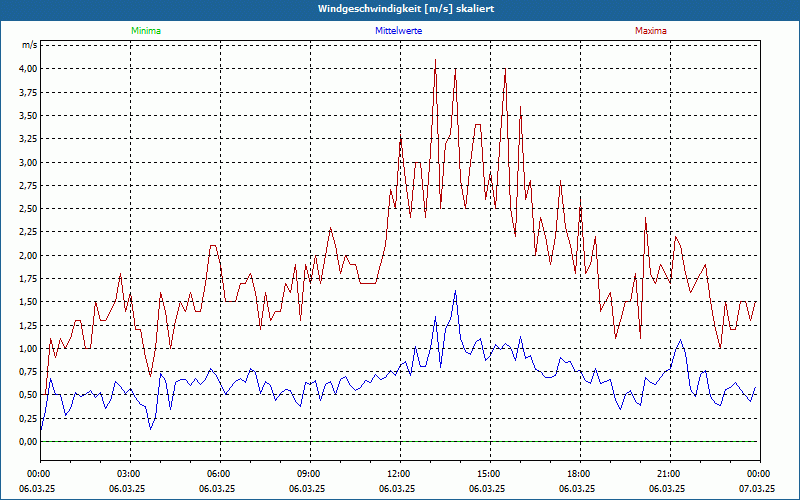This screenshot has height=500, width=800.
Task: Click the 3,25 y-axis value
Action: tap(28, 139)
